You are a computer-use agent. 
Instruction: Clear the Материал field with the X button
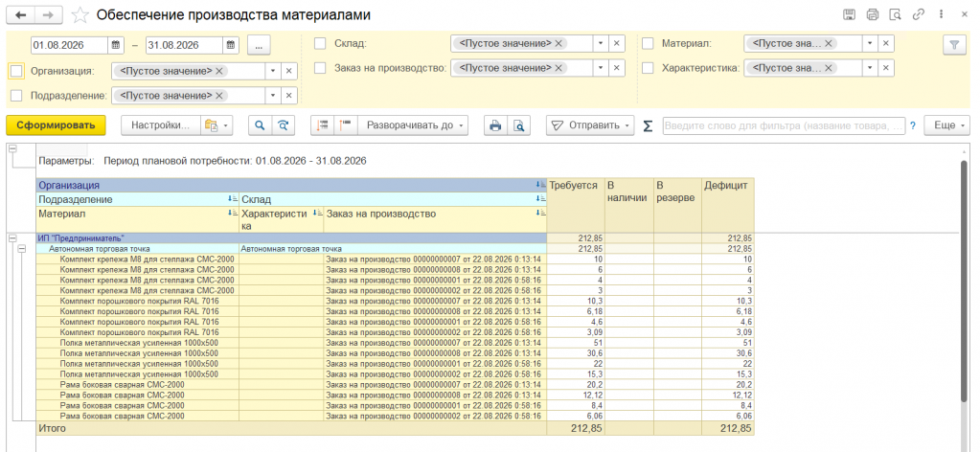pyautogui.click(x=885, y=44)
